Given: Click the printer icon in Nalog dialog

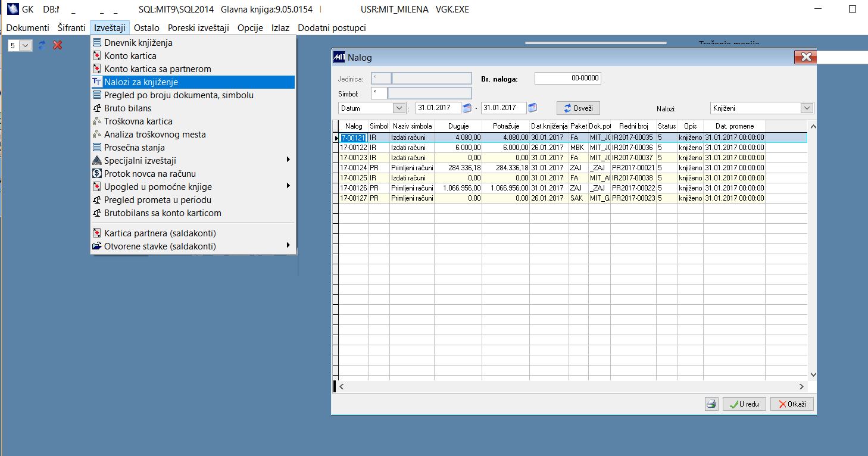Looking at the screenshot, I should 711,404.
